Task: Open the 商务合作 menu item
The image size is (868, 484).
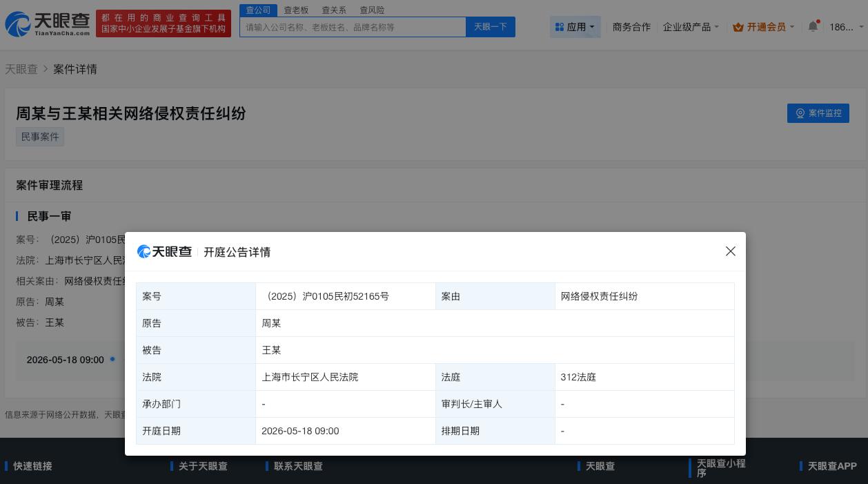Action: [631, 27]
